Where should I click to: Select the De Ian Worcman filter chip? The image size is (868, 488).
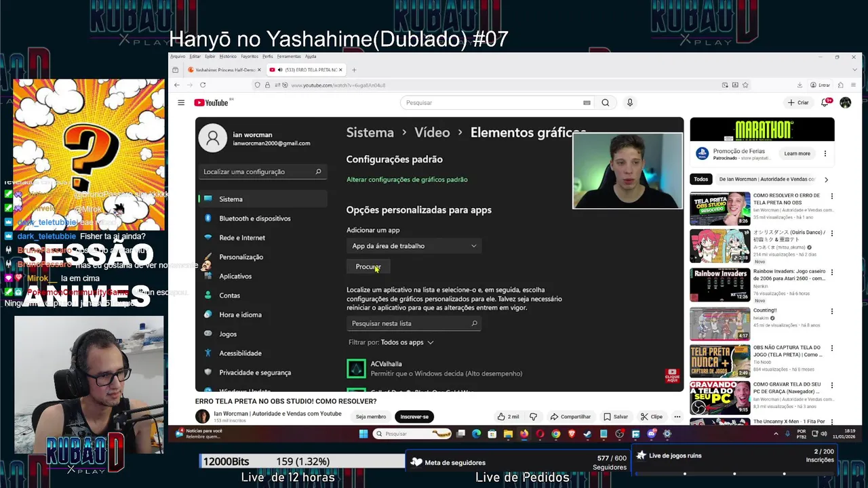click(x=766, y=180)
